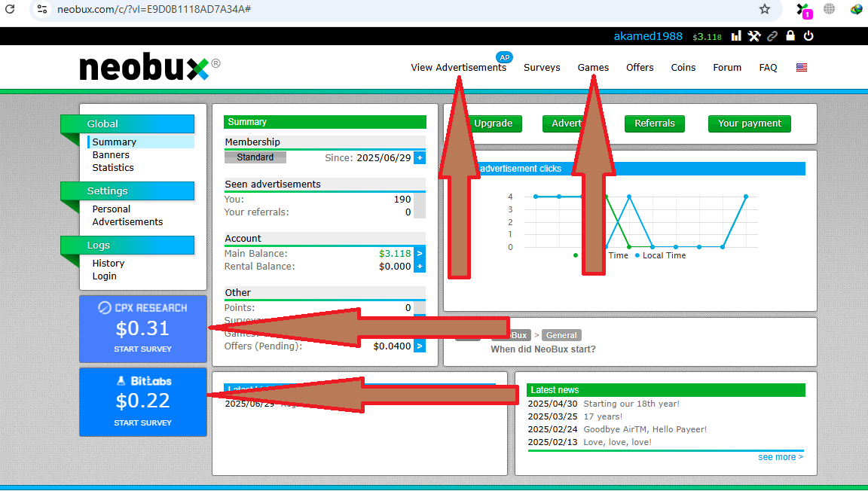This screenshot has width=868, height=491.
Task: Open Main Balance arrow button
Action: [x=420, y=254]
